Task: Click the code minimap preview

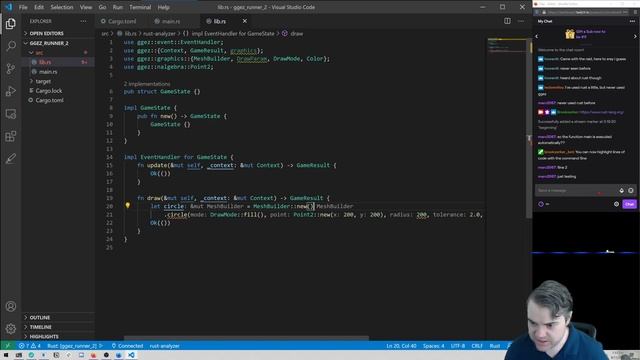Action: pos(507,46)
